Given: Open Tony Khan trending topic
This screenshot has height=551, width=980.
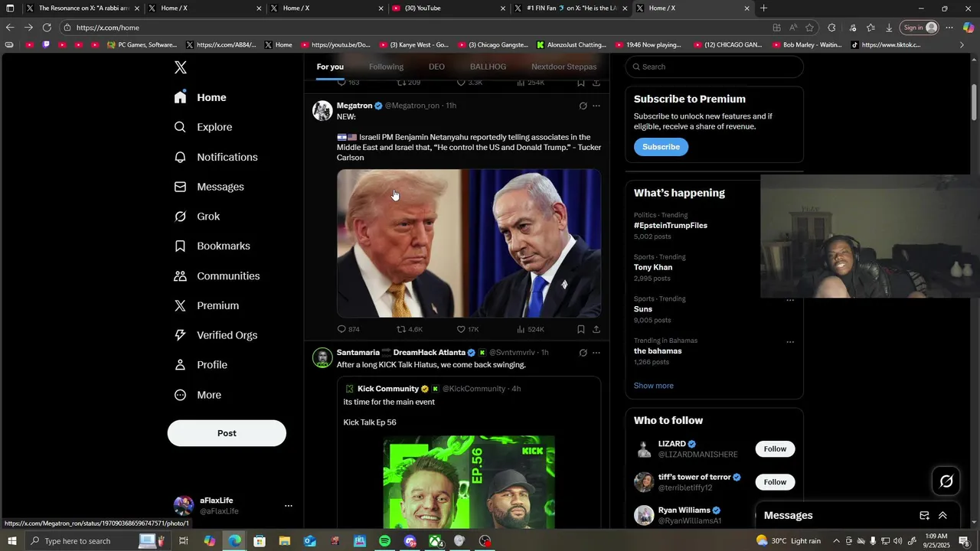Looking at the screenshot, I should [x=653, y=268].
